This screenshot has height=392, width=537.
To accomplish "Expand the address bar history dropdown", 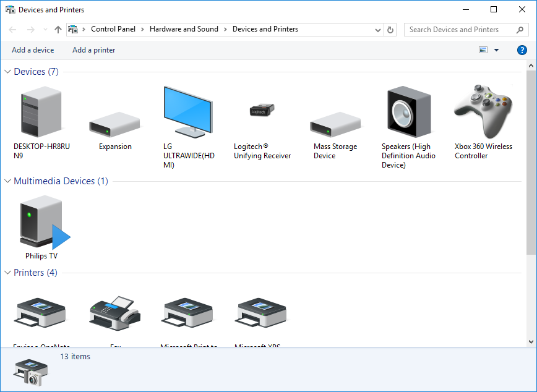I will click(x=378, y=30).
